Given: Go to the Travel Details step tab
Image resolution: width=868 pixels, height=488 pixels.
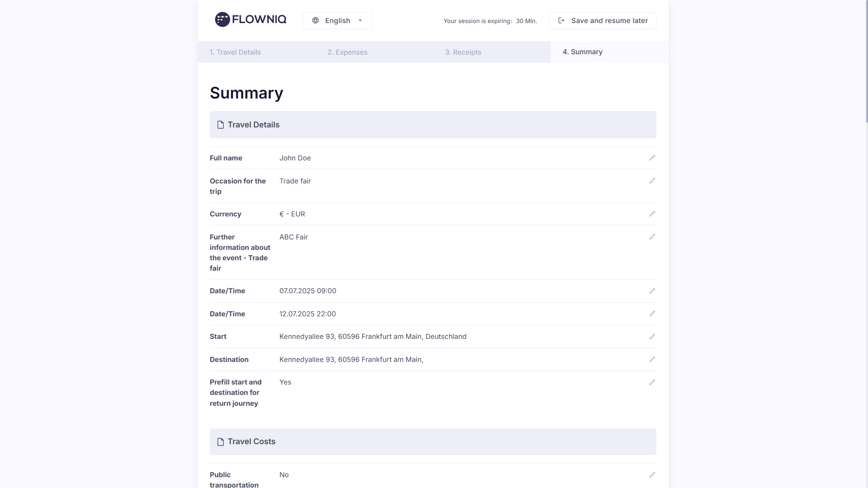Looking at the screenshot, I should (x=235, y=52).
